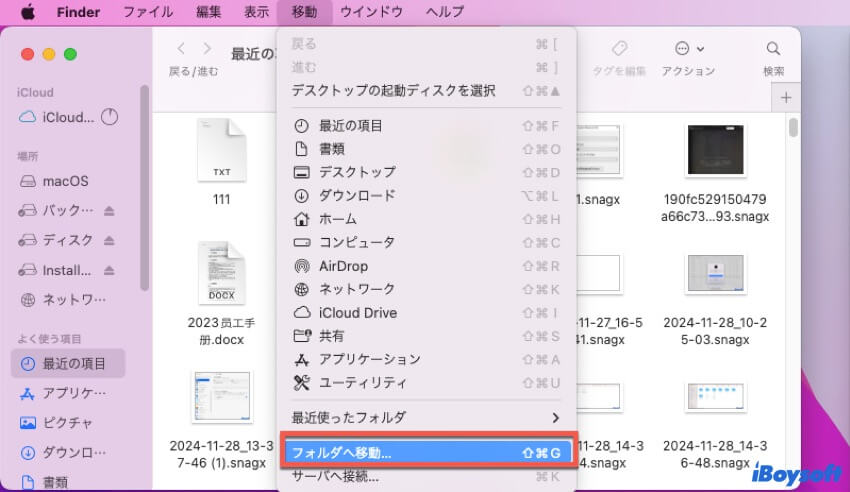850x492 pixels.
Task: Add a new tab with plus button
Action: pos(786,98)
